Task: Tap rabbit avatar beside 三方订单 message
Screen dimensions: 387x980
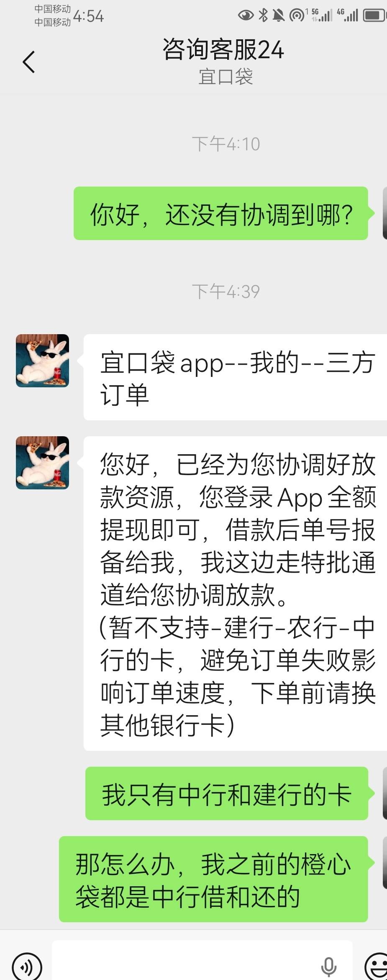Action: pyautogui.click(x=42, y=361)
